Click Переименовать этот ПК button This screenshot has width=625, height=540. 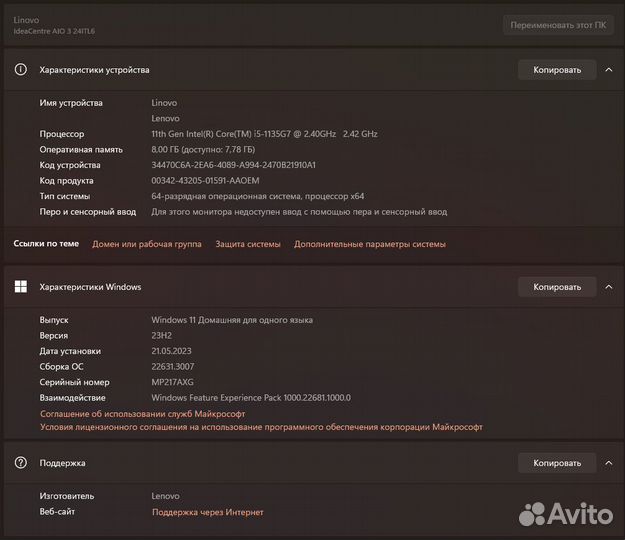(558, 25)
